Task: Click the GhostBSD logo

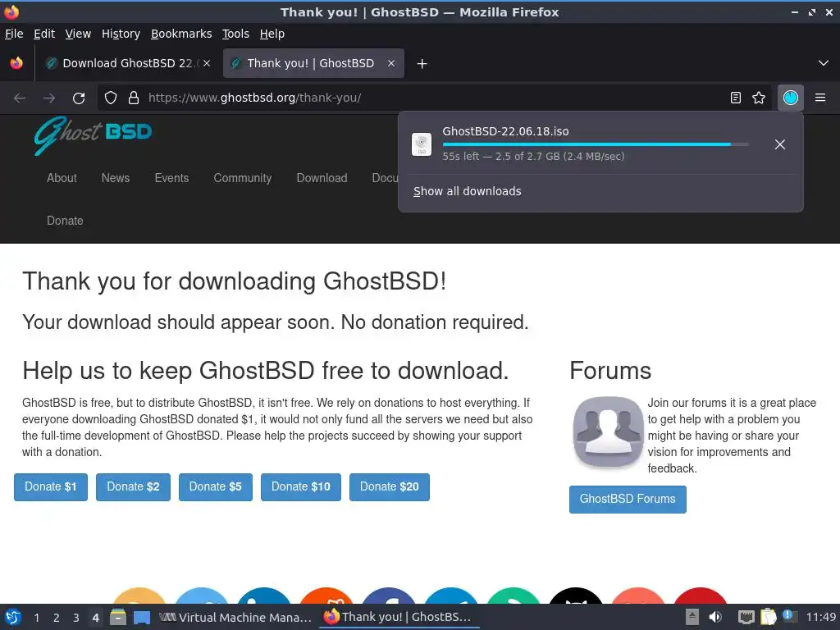Action: (x=94, y=135)
